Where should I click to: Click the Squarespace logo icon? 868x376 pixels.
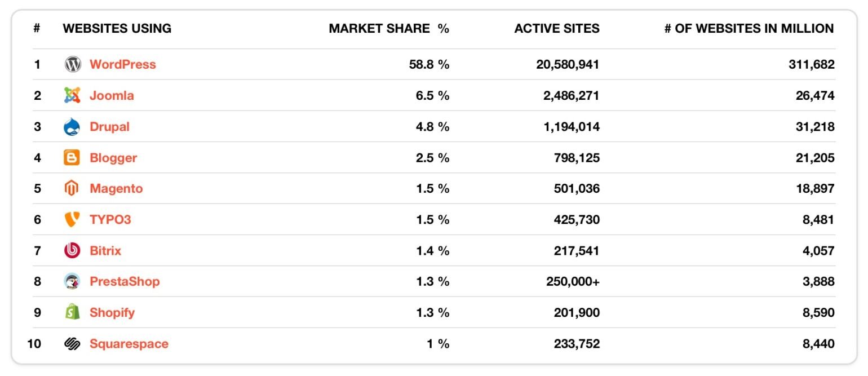click(73, 343)
